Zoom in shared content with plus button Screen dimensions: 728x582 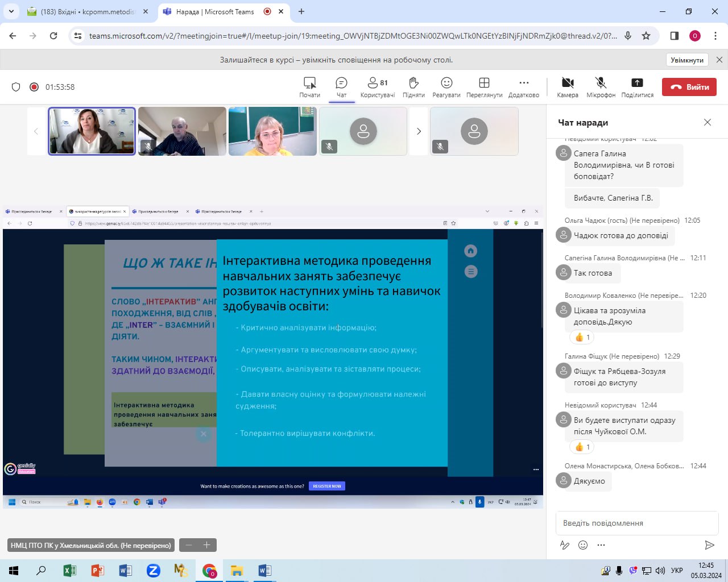(207, 545)
